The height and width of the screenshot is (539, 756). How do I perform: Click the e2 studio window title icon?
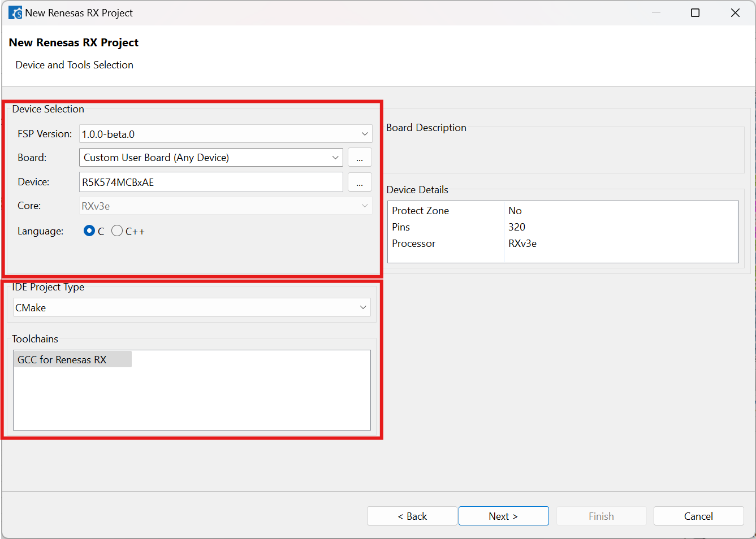click(15, 12)
